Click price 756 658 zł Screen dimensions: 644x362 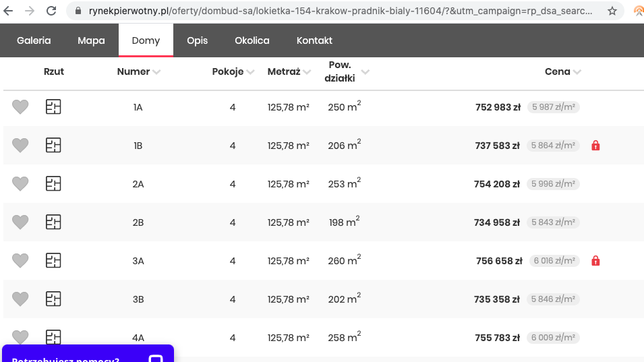point(499,261)
